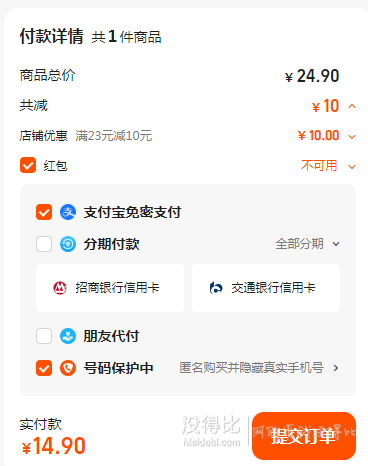
Task: Click the installment payment icon
Action: 68,244
